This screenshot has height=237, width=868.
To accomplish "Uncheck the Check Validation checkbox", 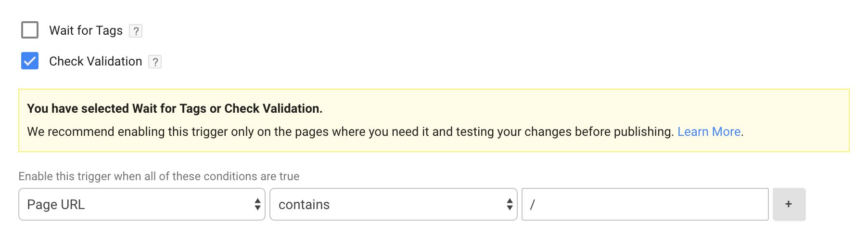I will (30, 61).
